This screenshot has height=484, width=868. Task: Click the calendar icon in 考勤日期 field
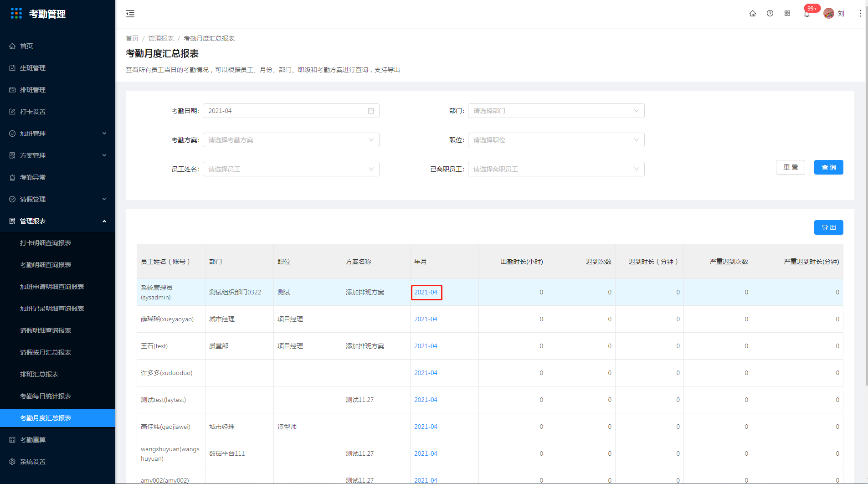click(x=371, y=111)
